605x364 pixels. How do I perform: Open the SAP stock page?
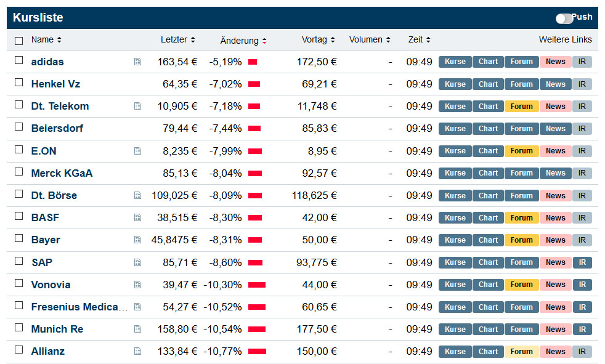pos(42,262)
